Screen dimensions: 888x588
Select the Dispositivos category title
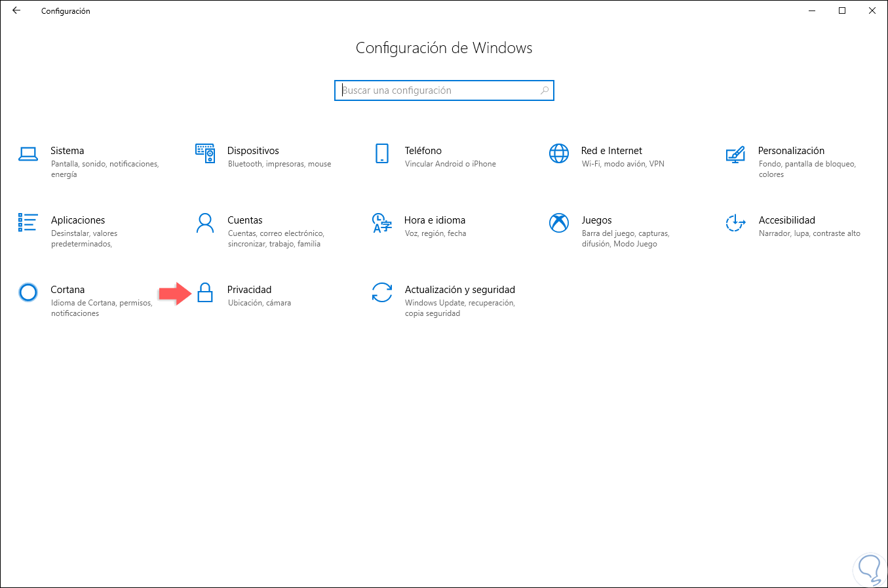coord(253,151)
